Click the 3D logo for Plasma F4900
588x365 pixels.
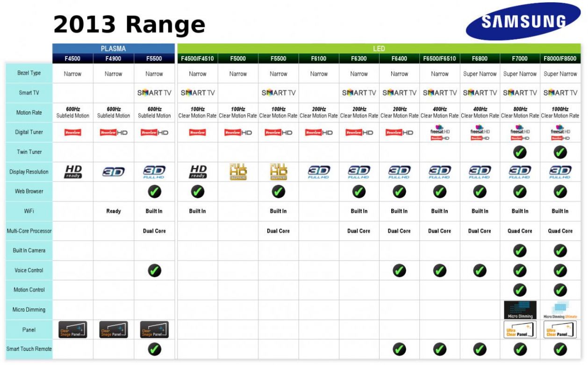pyautogui.click(x=113, y=172)
